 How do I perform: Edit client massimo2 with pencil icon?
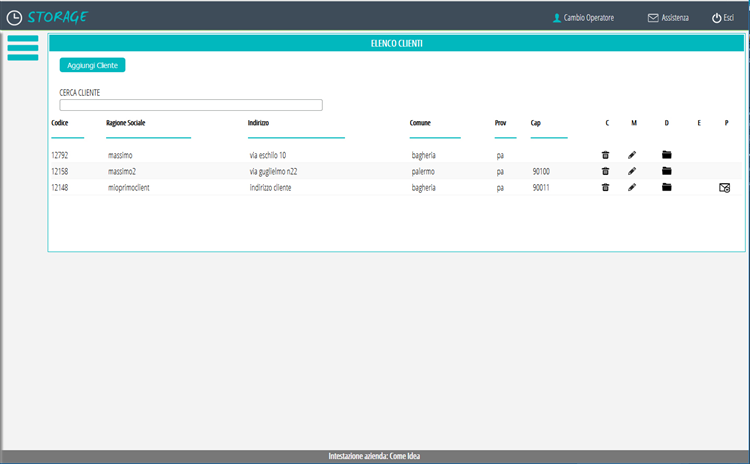click(632, 171)
